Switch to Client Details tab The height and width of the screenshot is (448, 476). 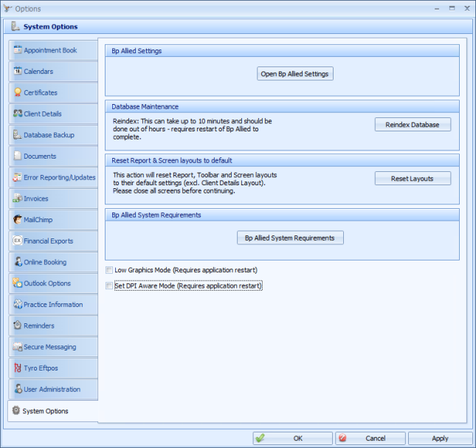pyautogui.click(x=53, y=114)
